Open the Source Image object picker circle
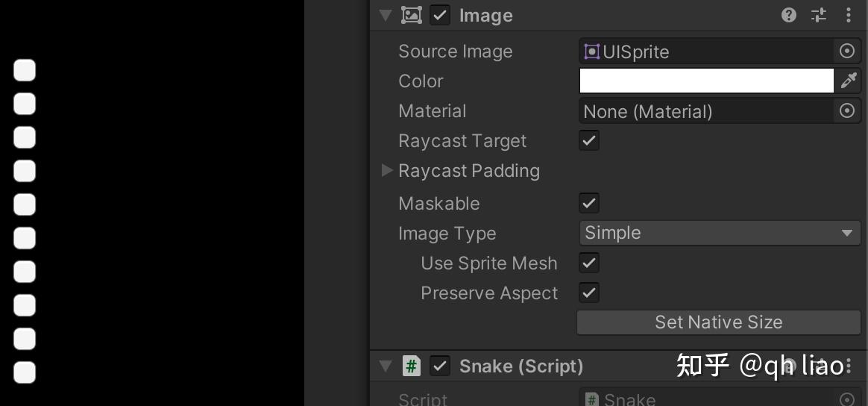Screen dimensions: 868x406 click(x=847, y=51)
